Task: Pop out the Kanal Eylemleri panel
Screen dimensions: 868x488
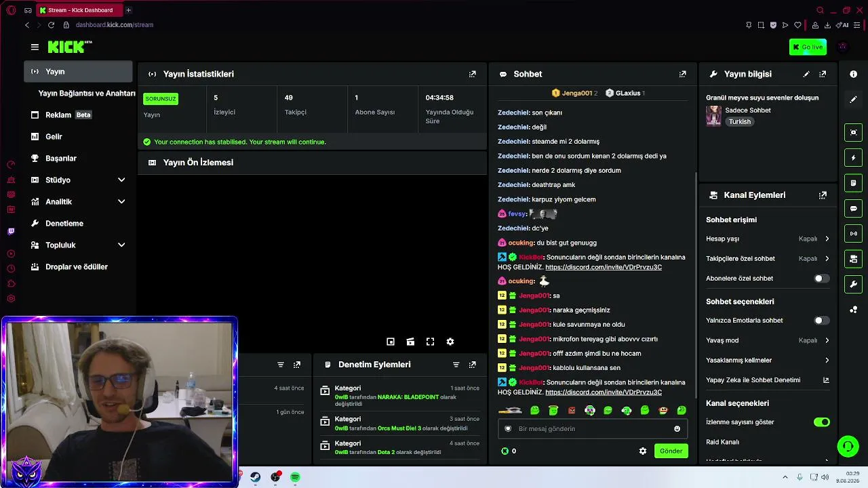Action: point(823,195)
